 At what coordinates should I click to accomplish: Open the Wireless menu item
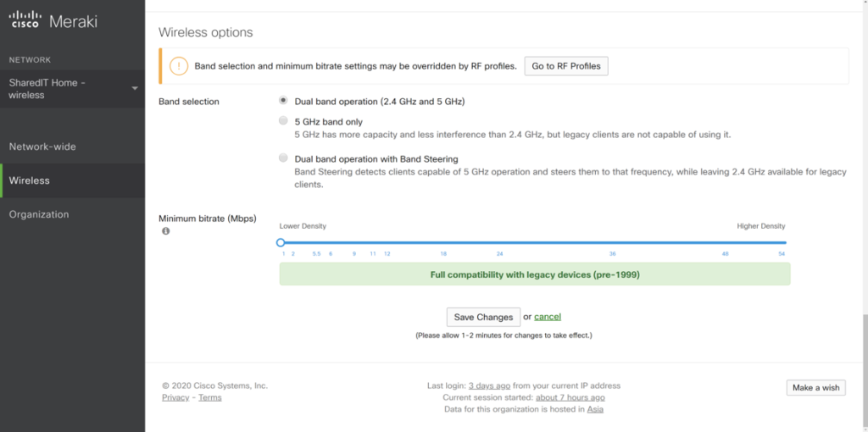(30, 180)
